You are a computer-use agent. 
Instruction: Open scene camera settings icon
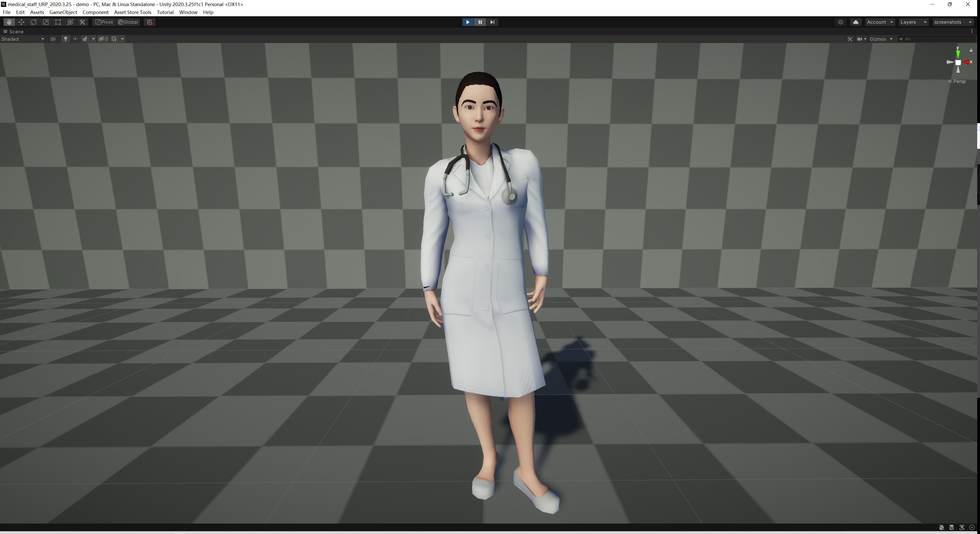[859, 39]
